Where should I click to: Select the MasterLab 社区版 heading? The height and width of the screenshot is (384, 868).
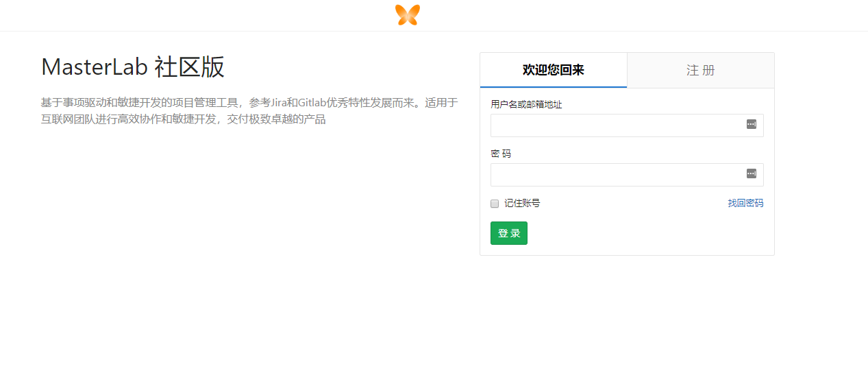click(133, 67)
